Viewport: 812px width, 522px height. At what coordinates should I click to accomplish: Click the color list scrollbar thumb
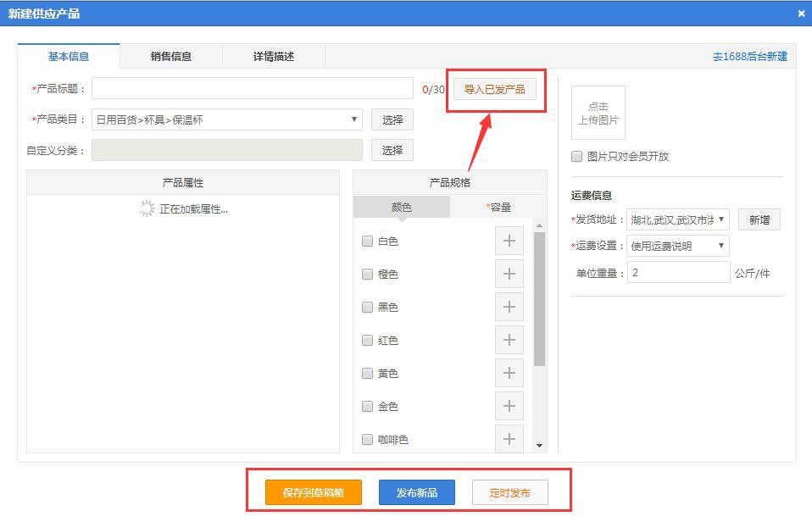point(539,299)
